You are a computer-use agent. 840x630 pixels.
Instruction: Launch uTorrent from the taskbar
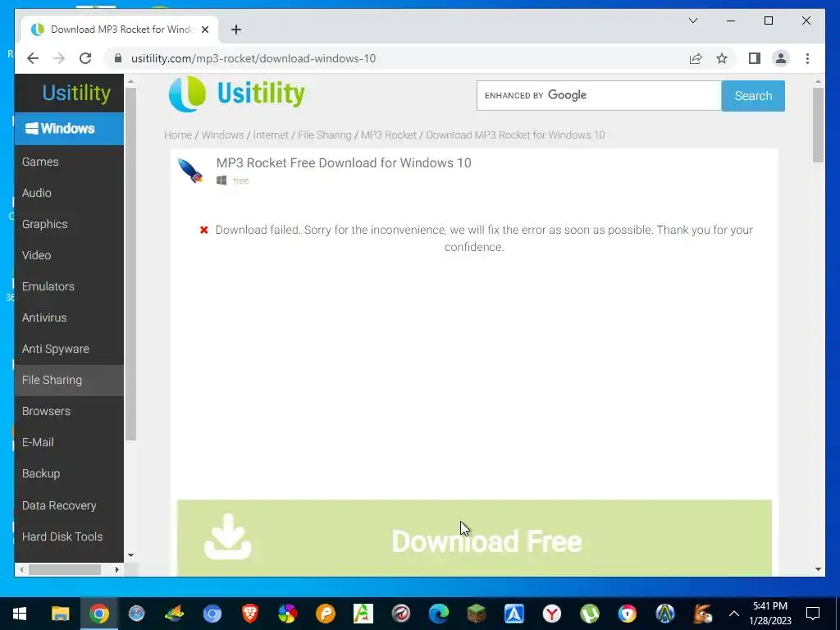pos(590,614)
